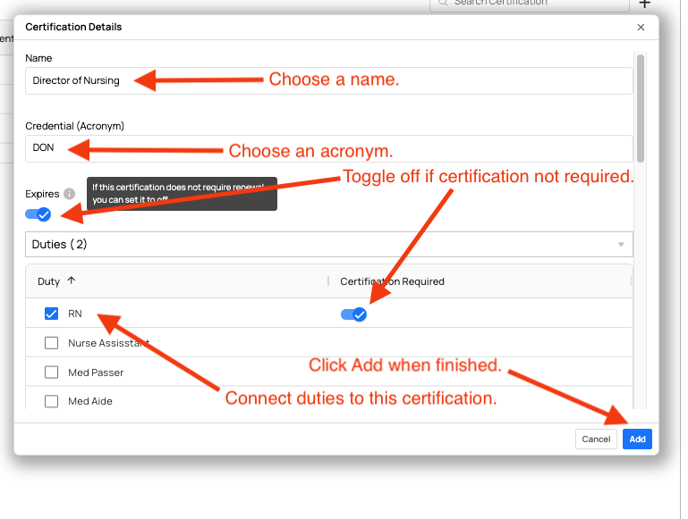
Task: Uncheck the RN duty checkbox
Action: [x=51, y=314]
